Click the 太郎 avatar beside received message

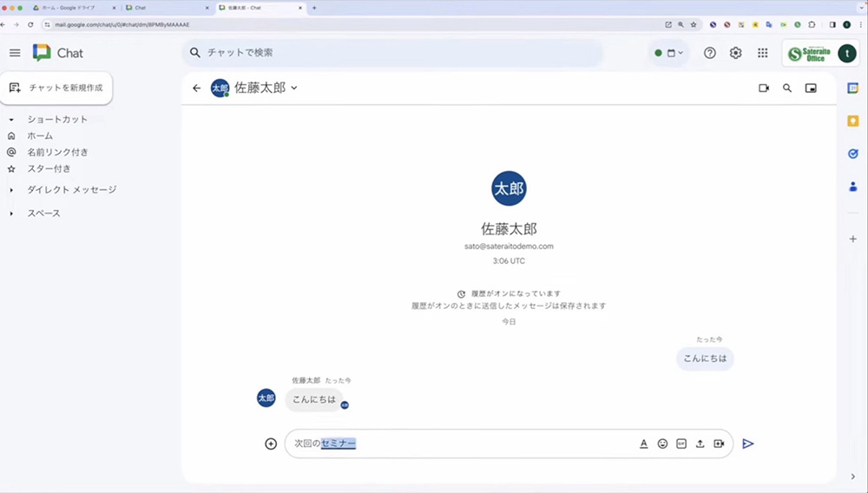click(266, 398)
